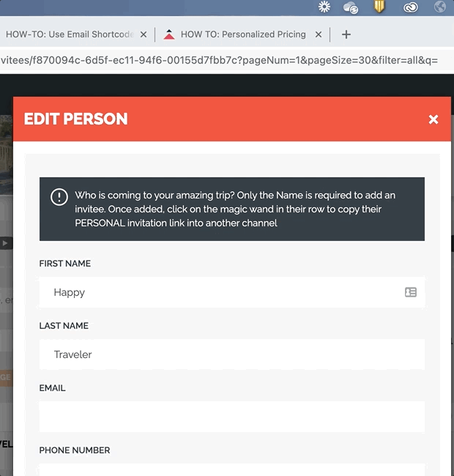Switch to the HOW TO: Personalized Pricing tab
The image size is (454, 476).
coord(243,34)
